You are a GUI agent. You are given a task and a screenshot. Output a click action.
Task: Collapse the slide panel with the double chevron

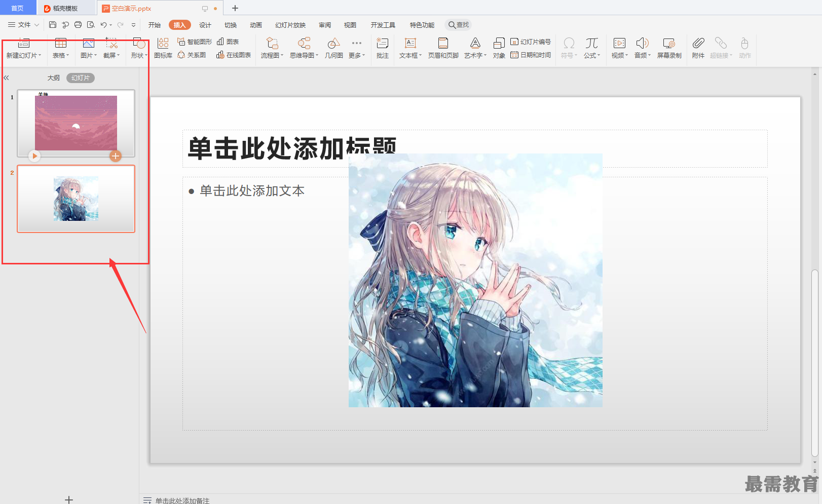coord(6,78)
